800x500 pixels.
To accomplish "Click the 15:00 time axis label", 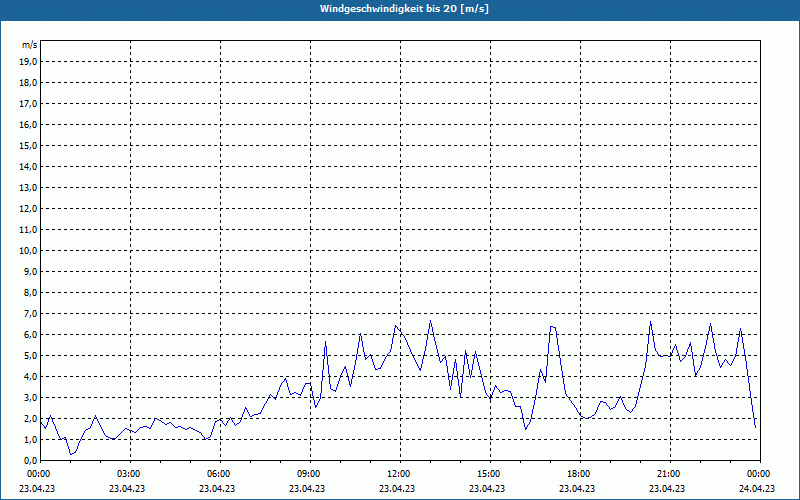I will 489,474.
